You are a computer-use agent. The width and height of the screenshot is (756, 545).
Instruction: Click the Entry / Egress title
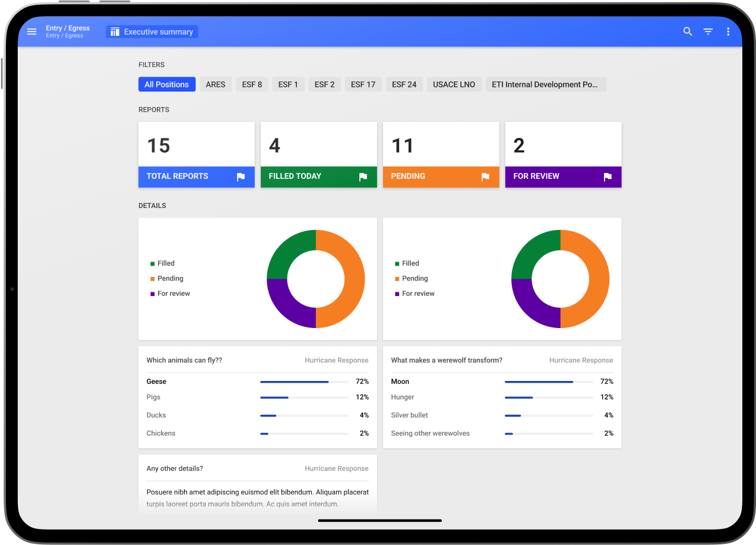pyautogui.click(x=68, y=28)
